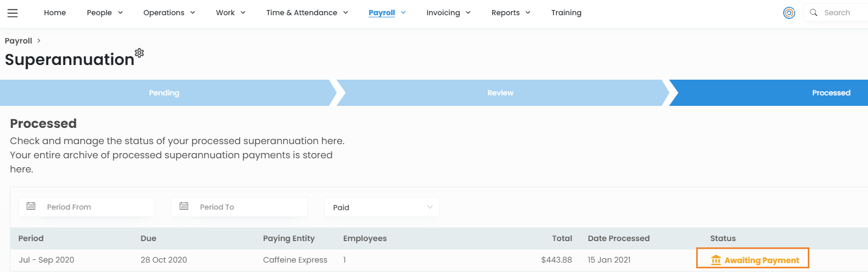Click the Superannuation settings gear icon
This screenshot has height=272, width=868.
[x=139, y=53]
